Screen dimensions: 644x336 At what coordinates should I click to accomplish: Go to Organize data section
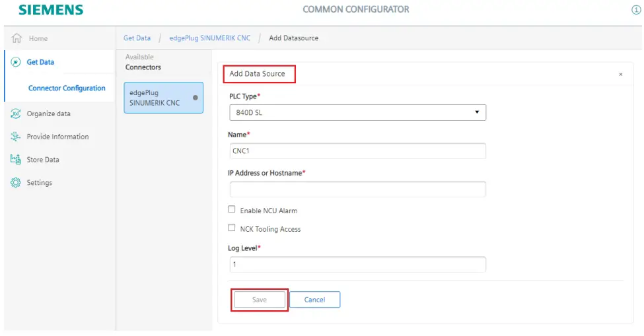[x=48, y=114]
